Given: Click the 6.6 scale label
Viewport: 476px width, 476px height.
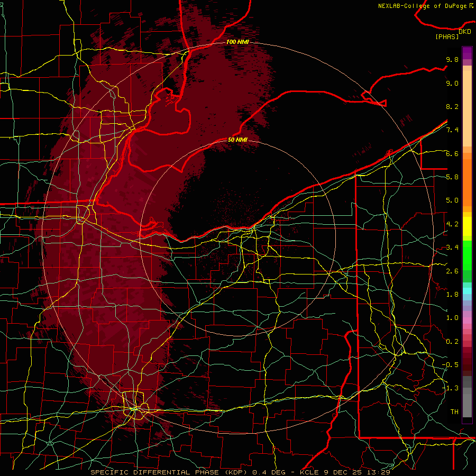Looking at the screenshot, I should pos(452,153).
